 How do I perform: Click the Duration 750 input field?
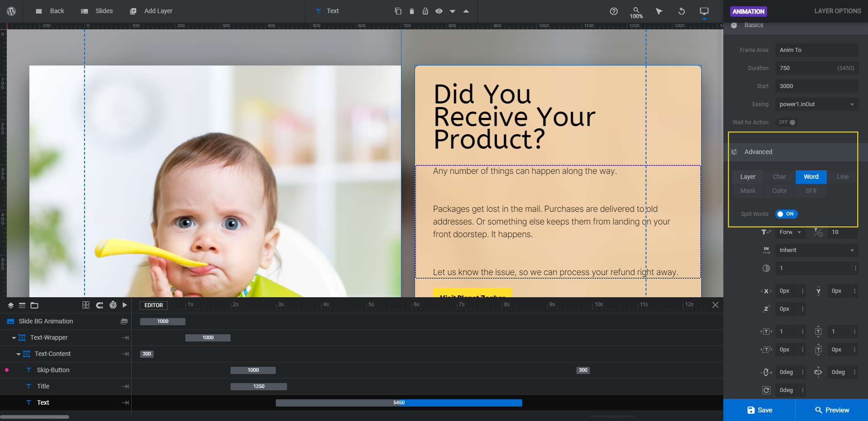[817, 68]
